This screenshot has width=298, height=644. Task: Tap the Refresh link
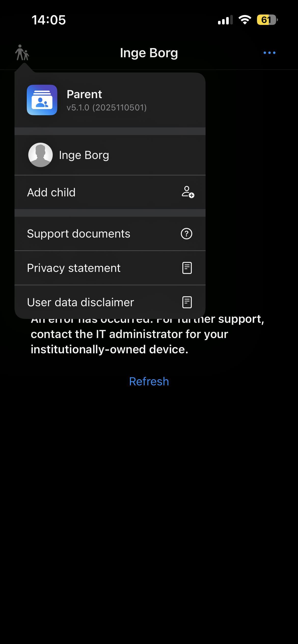tap(149, 381)
